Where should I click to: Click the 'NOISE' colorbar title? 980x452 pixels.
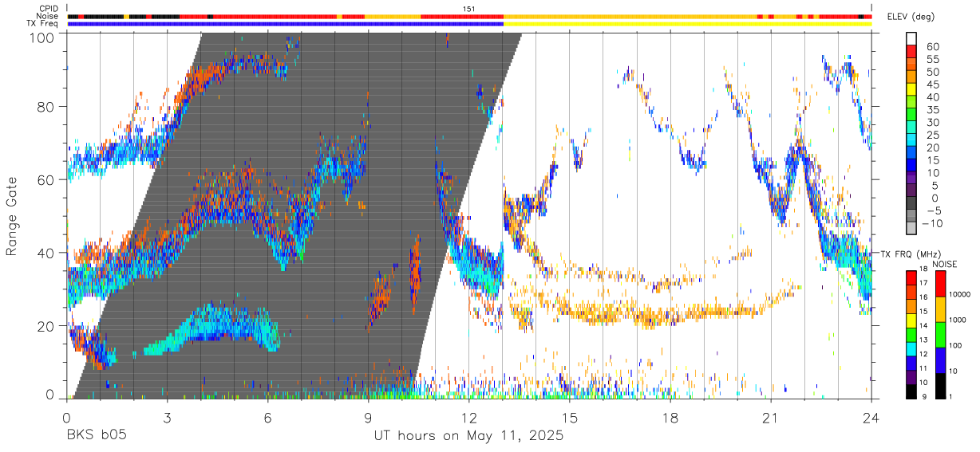click(x=945, y=263)
